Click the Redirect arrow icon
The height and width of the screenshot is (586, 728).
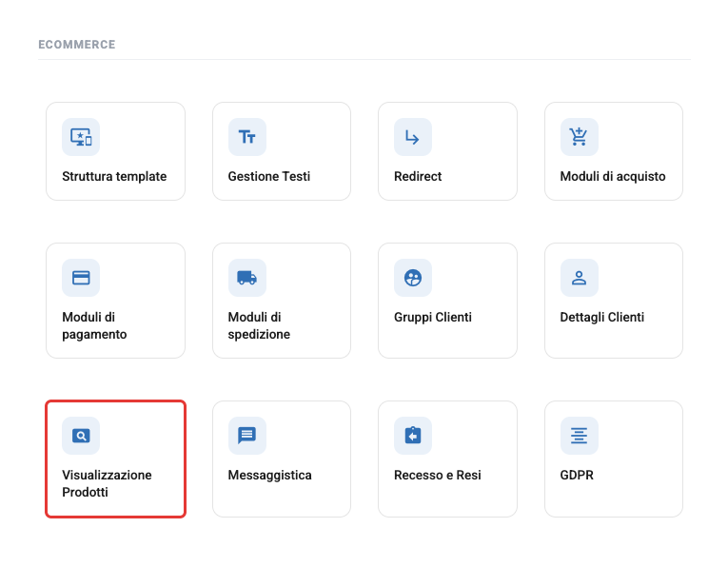413,137
